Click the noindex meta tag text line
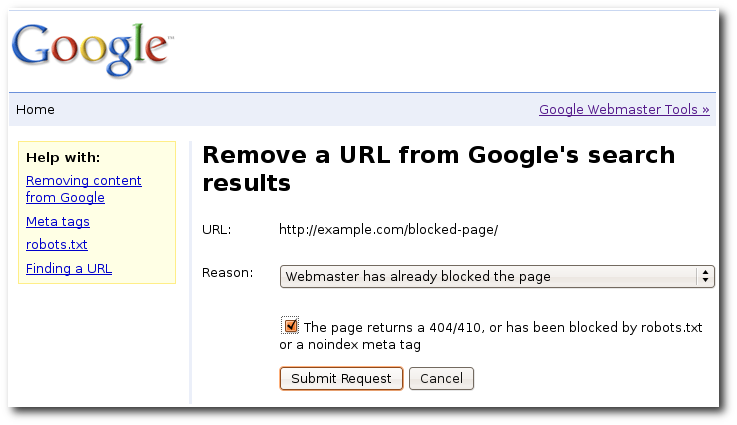Screen dimensions: 737x425 point(350,345)
